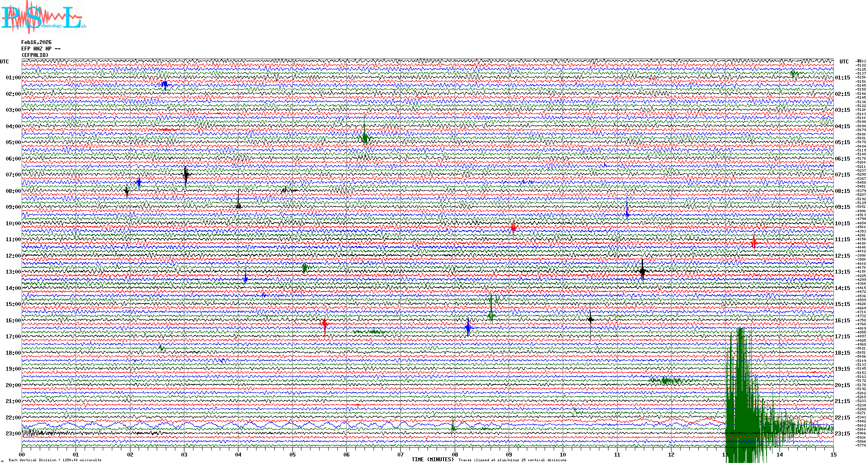Select the 23:00 hour label on left axis

coord(13,434)
